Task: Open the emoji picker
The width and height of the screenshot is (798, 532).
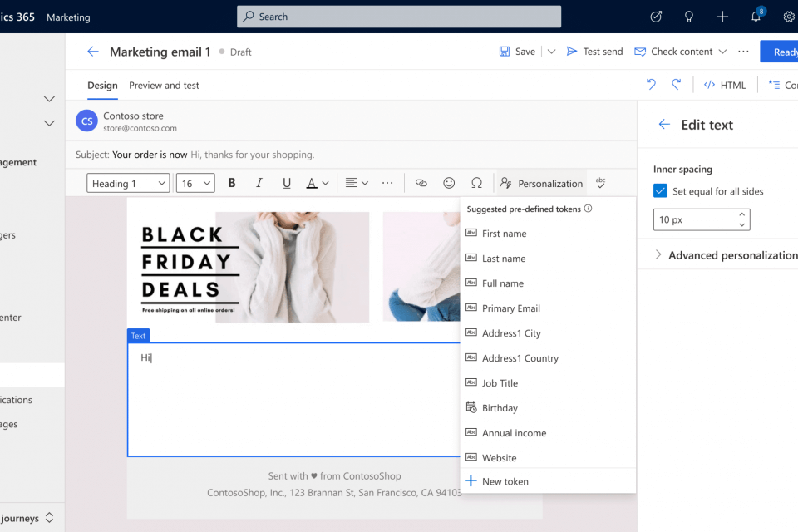Action: (449, 183)
